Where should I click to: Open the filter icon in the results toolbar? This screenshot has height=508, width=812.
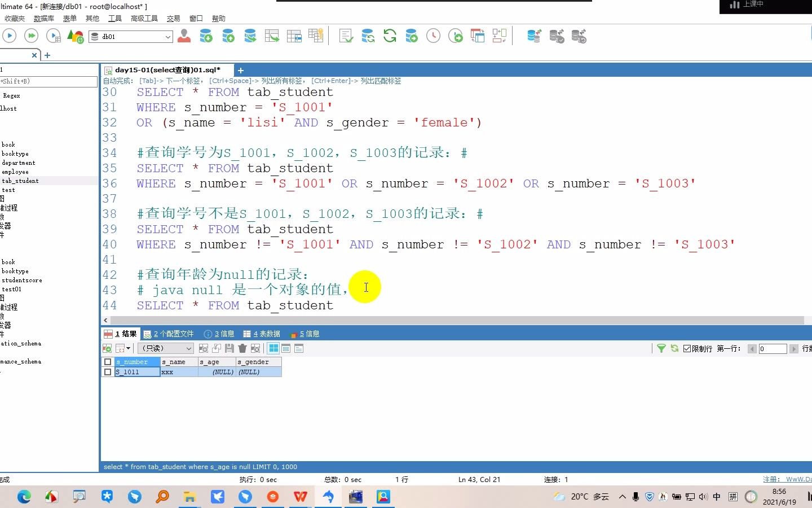click(661, 349)
